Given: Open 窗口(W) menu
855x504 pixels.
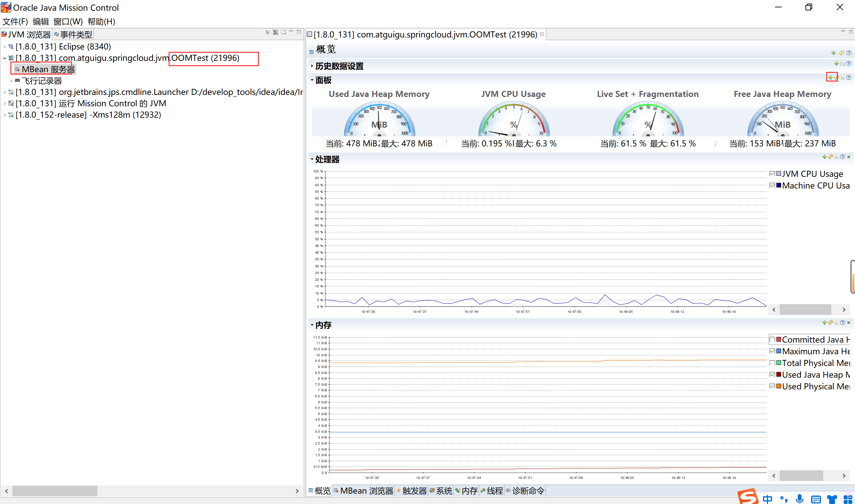Looking at the screenshot, I should click(68, 22).
